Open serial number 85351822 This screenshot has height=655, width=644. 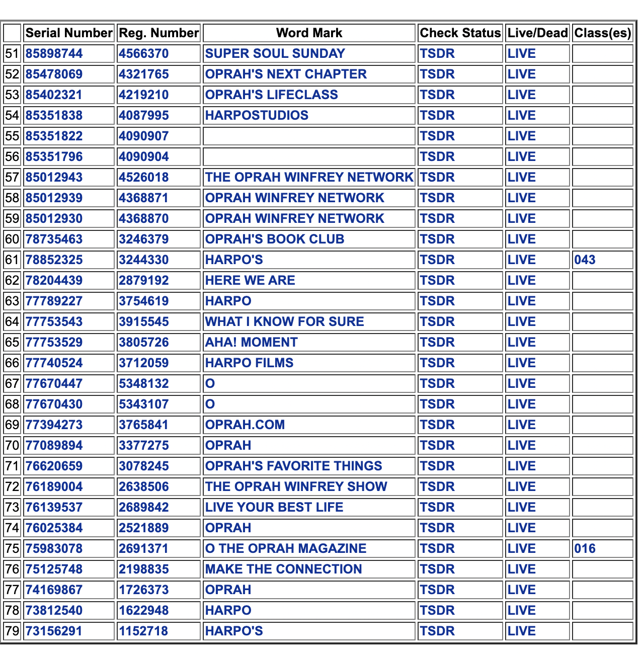(54, 136)
